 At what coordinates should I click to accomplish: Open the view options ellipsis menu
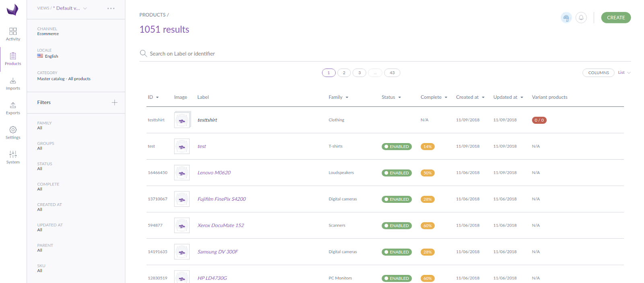(111, 8)
